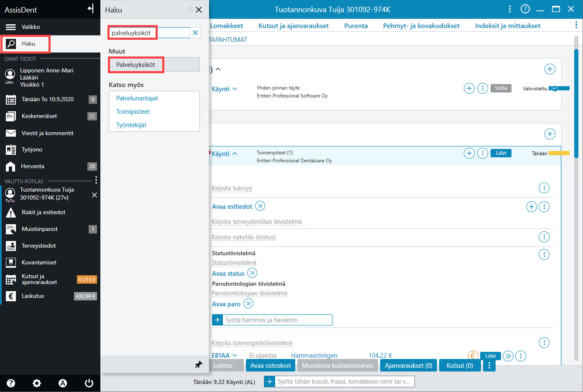
Task: Expand the EB1AA code dropdown
Action: [235, 355]
